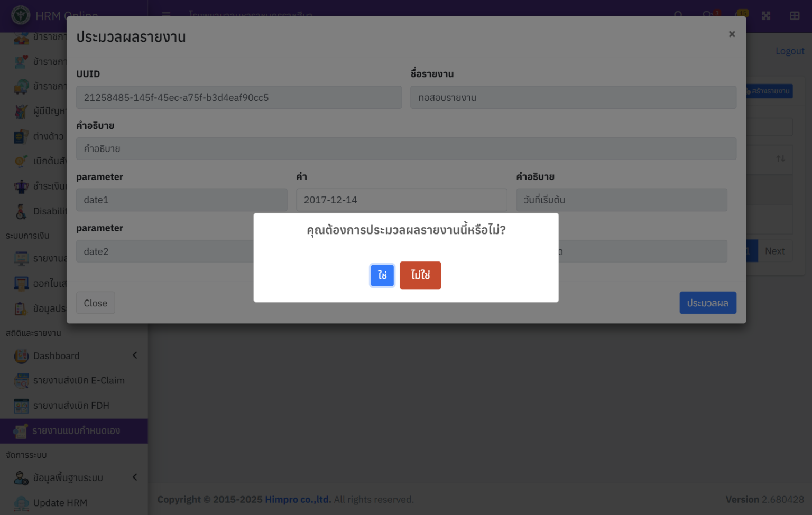The image size is (812, 515).
Task: Open the Himpro co.,ltd. footer link
Action: coord(298,500)
